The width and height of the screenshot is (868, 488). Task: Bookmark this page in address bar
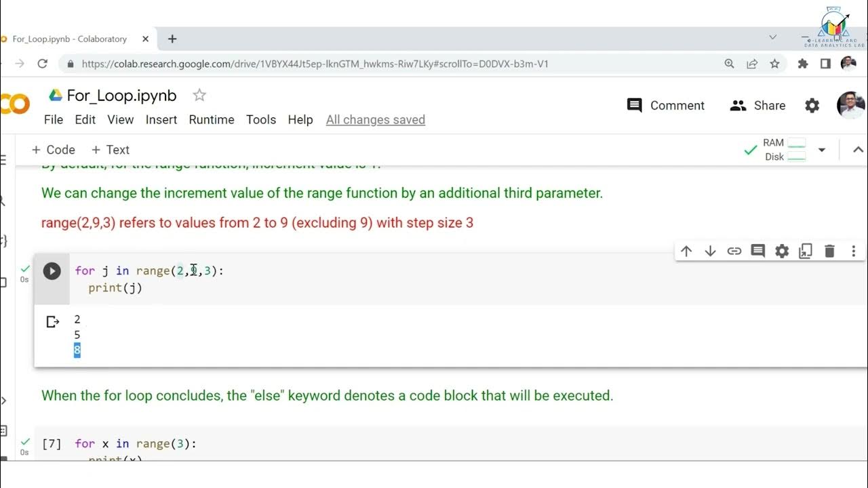pos(774,64)
